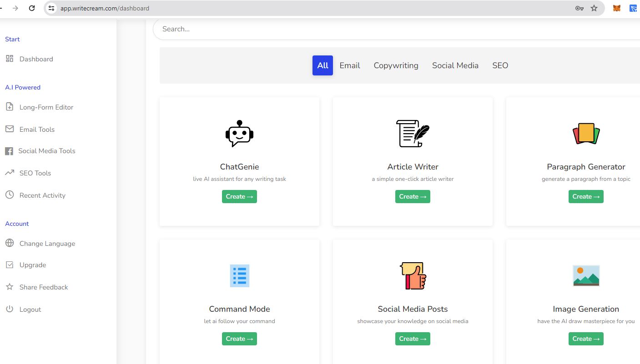Viewport: 640px width, 364px height.
Task: Open Long-Form Editor from the sidebar
Action: pyautogui.click(x=46, y=107)
